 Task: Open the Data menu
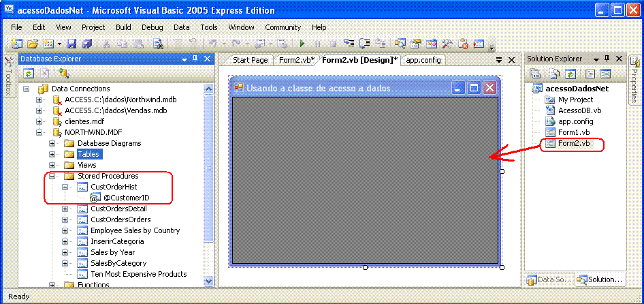(x=182, y=27)
